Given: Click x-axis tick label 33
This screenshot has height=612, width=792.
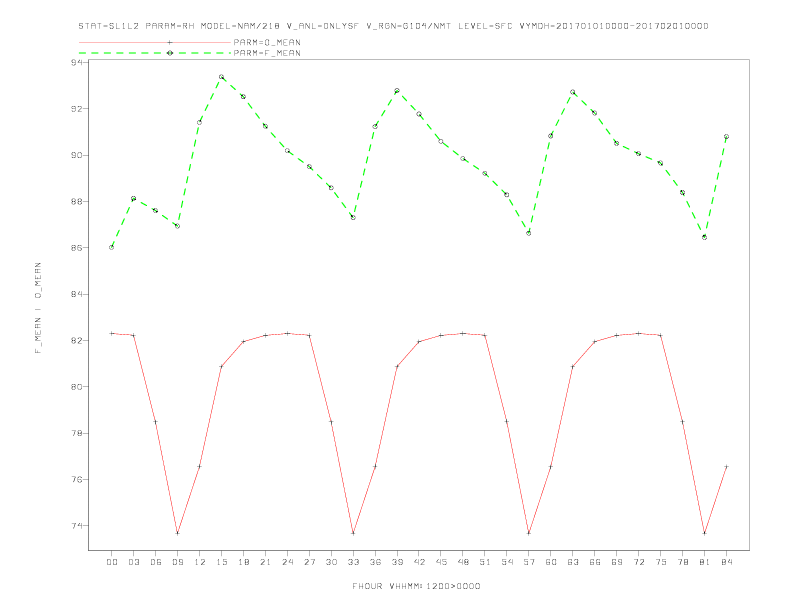Looking at the screenshot, I should 354,562.
